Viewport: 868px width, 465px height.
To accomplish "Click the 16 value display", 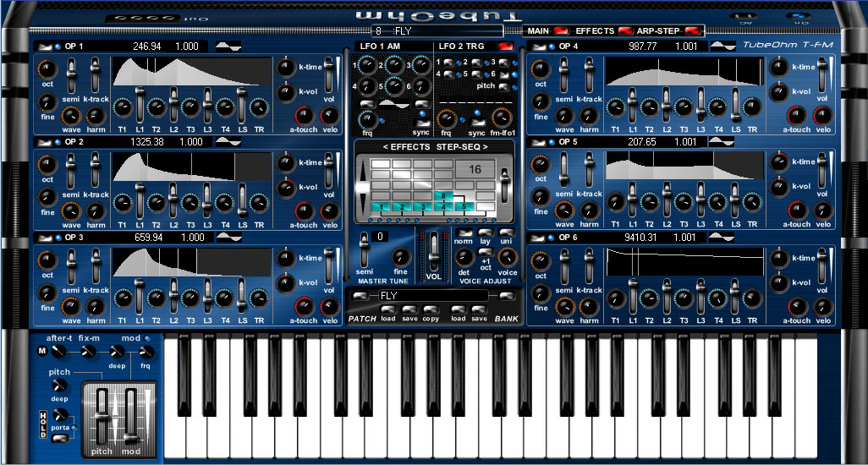I will (475, 169).
